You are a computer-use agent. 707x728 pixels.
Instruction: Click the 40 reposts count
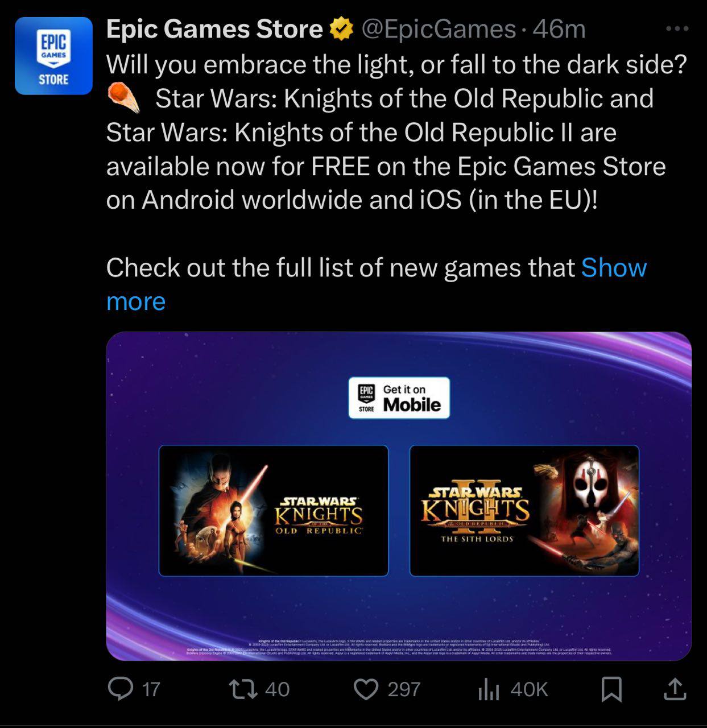click(x=278, y=690)
